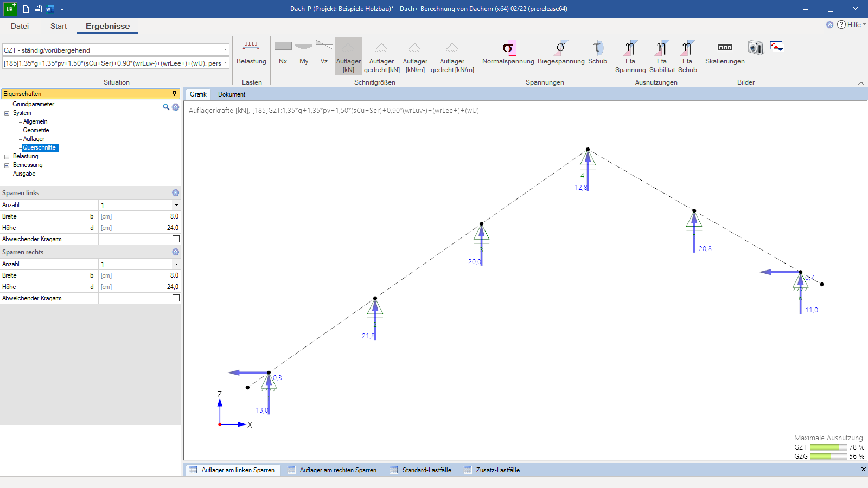Open Anzahl dropdown for Sparren links

tap(176, 205)
